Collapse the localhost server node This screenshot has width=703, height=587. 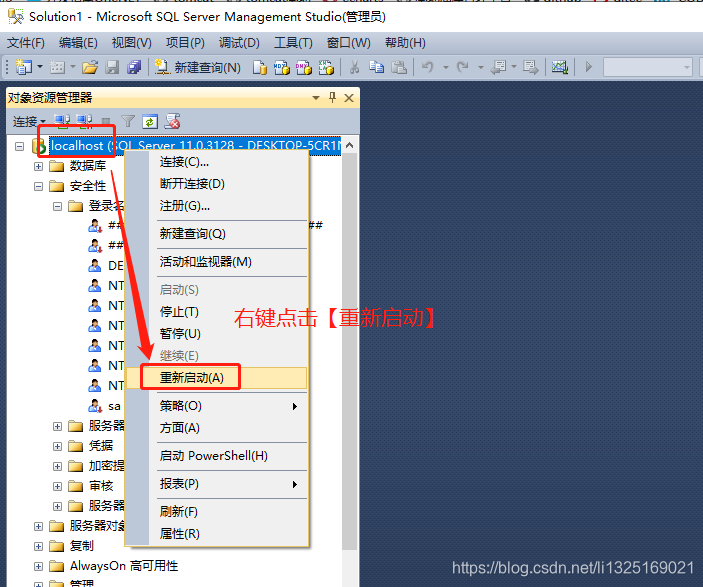pyautogui.click(x=19, y=146)
